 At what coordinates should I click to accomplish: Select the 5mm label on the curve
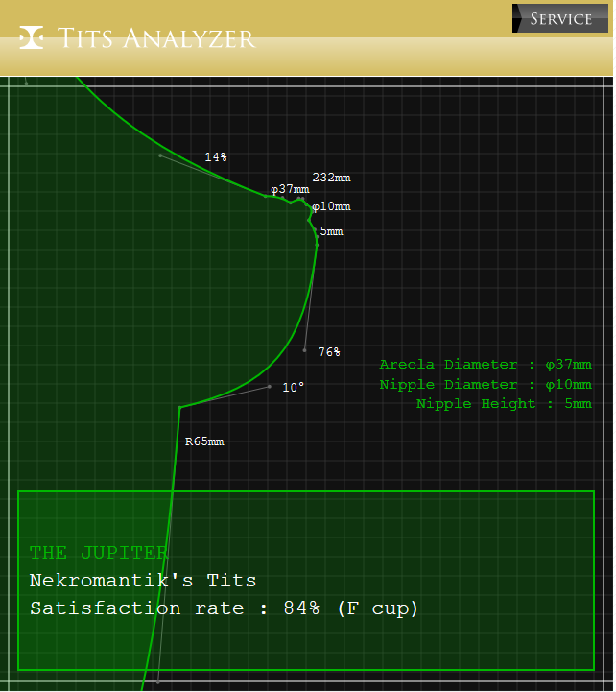pyautogui.click(x=332, y=231)
